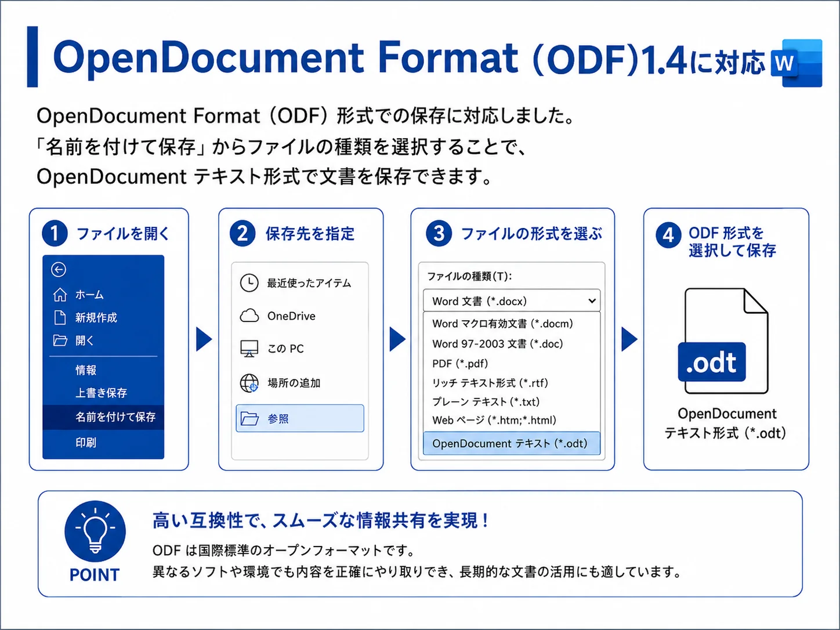Choose OneDrive as save location
The image size is (840, 630).
(291, 316)
